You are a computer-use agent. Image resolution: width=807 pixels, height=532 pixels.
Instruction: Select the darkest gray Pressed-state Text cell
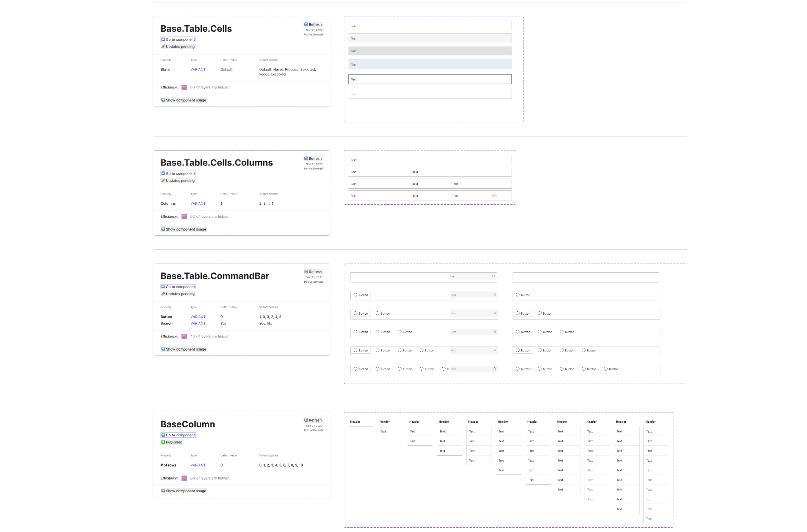[x=430, y=51]
